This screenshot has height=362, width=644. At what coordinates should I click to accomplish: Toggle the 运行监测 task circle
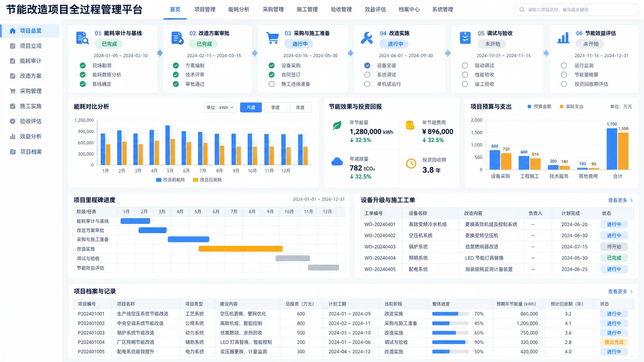click(564, 65)
